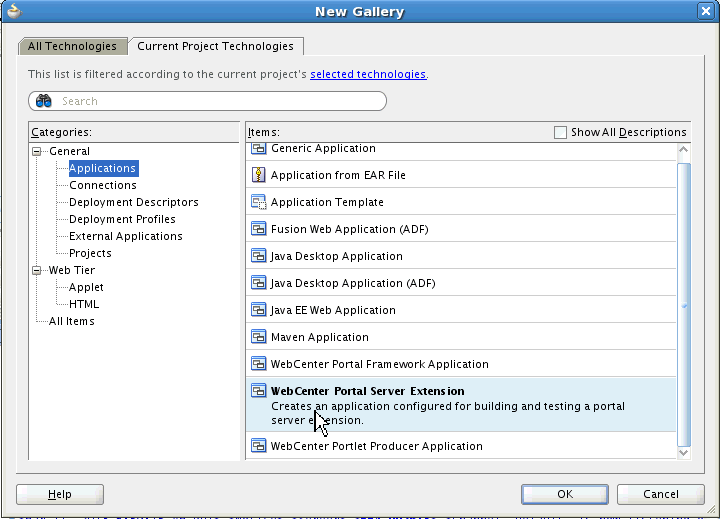Click the Java Desktop Application (ADF) icon
Screen dimensions: 720x519
[x=259, y=283]
